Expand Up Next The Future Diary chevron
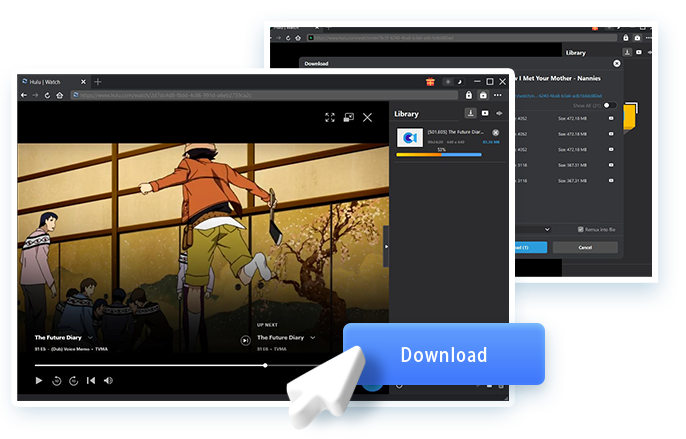Screen dimensions: 686x439 click(312, 338)
